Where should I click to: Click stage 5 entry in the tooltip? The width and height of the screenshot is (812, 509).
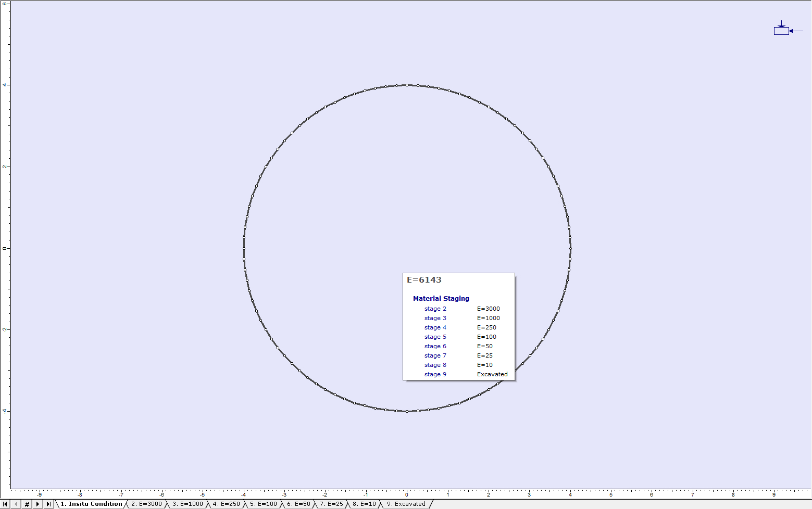435,337
